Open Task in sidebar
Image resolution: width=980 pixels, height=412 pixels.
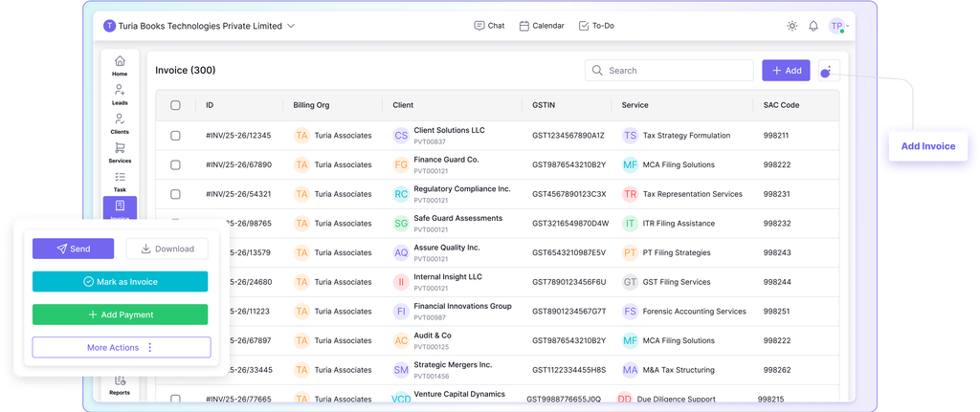pos(120,181)
